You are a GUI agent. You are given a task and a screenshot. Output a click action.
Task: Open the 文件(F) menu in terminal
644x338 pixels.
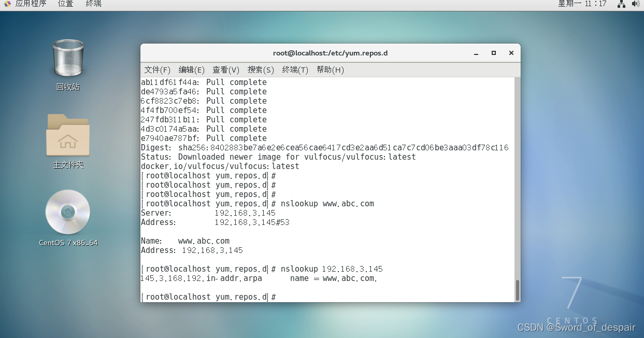click(157, 70)
